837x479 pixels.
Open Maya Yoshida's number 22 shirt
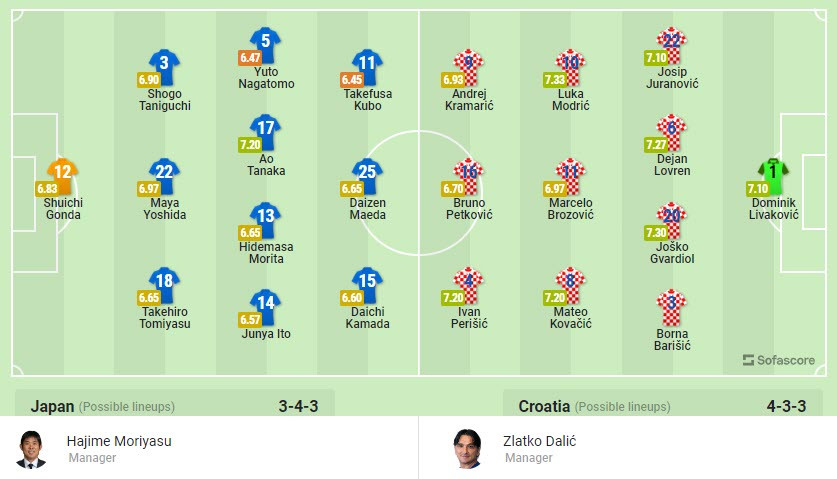click(x=164, y=175)
